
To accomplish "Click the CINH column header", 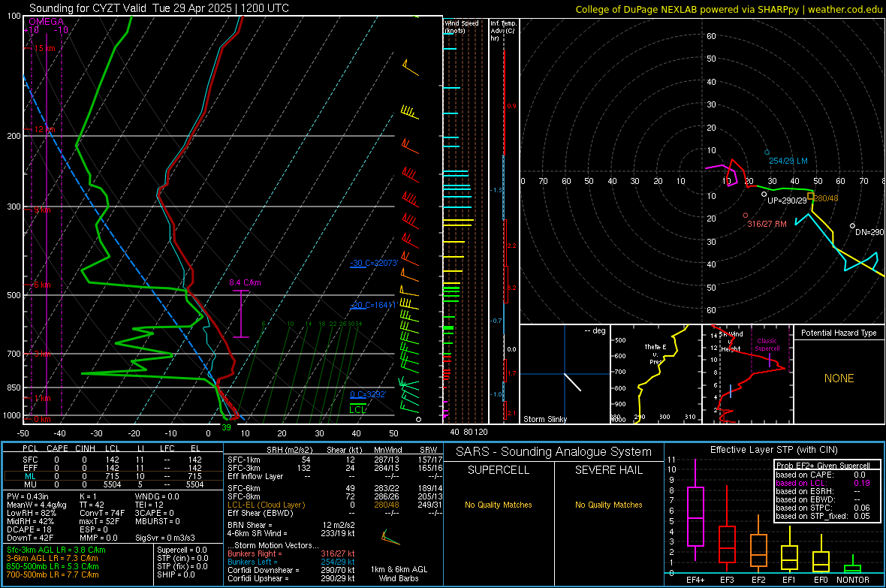I will click(85, 448).
